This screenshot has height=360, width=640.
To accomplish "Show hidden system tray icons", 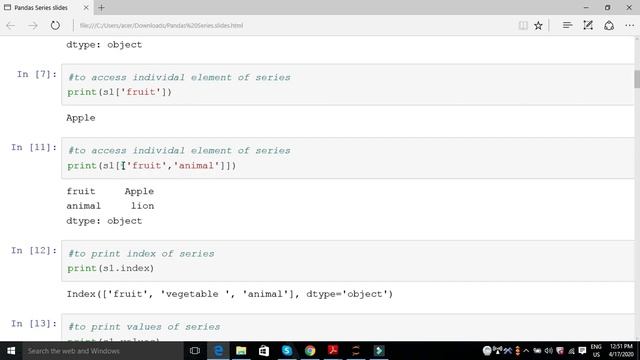I will [526, 351].
